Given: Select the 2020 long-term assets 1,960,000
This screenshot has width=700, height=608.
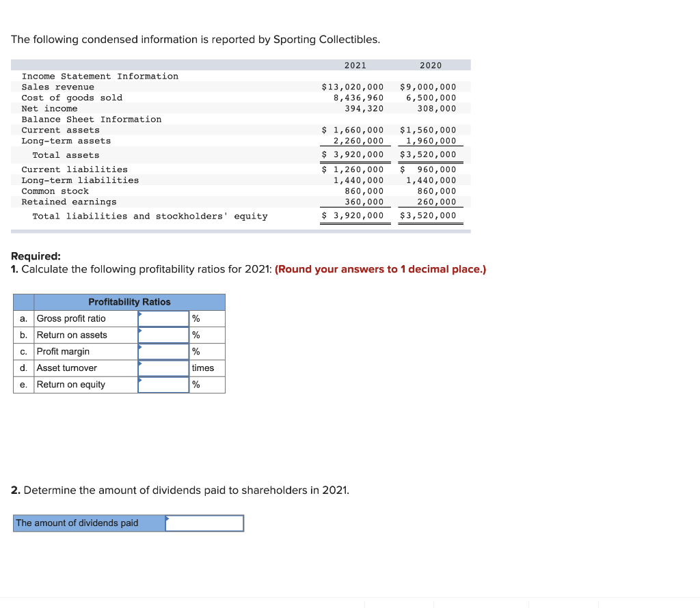Looking at the screenshot, I should [x=431, y=141].
